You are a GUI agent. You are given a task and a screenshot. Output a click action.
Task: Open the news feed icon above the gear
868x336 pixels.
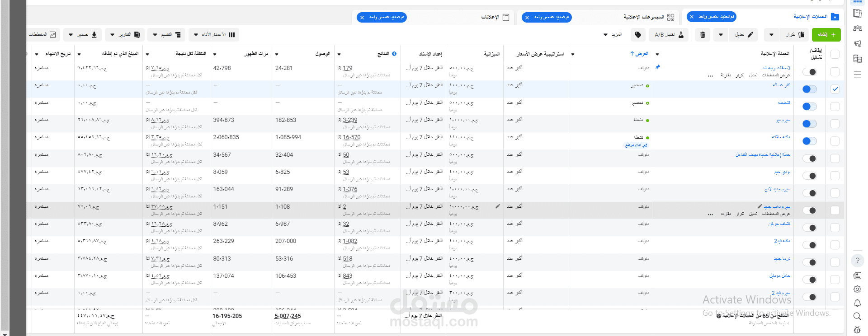pos(857,275)
